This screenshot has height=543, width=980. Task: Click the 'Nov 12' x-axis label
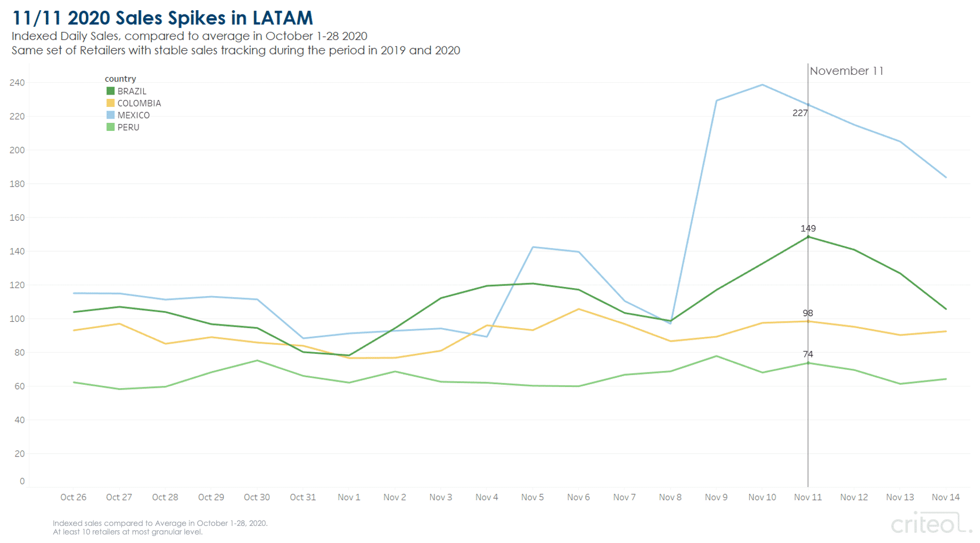854,497
